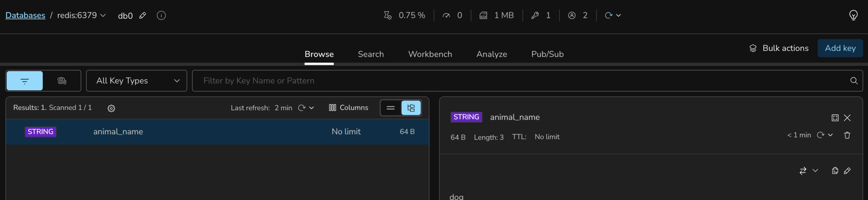Open Bulk actions

click(779, 48)
